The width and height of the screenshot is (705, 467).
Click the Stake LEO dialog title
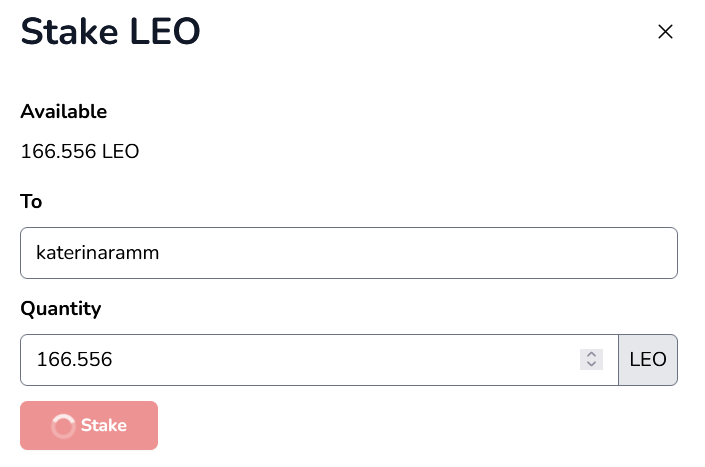click(110, 31)
